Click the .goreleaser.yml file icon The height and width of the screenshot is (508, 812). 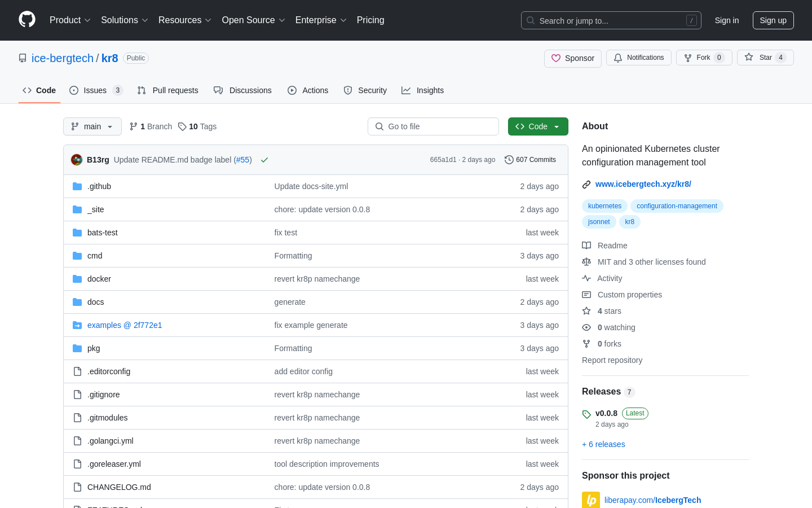pyautogui.click(x=77, y=464)
